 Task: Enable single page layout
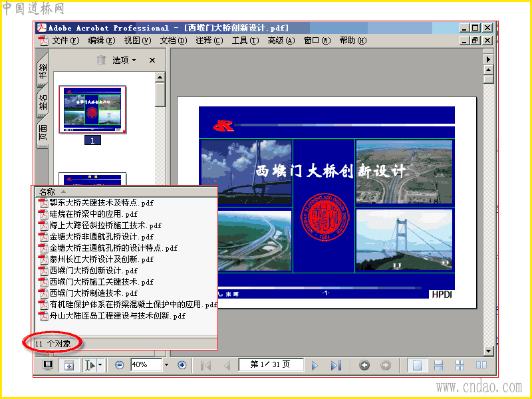pos(417,365)
